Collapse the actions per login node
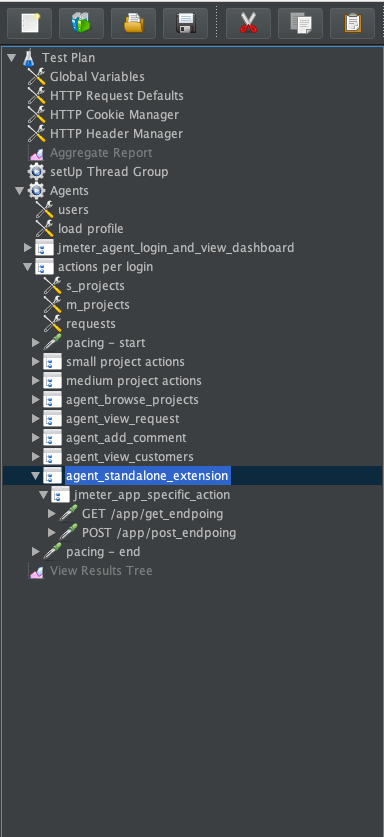Viewport: 384px width, 837px height. [x=28, y=267]
